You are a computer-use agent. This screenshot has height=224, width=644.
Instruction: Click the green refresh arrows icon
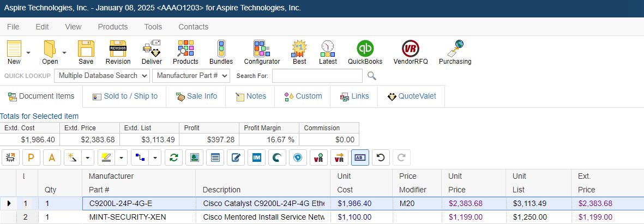[174, 158]
